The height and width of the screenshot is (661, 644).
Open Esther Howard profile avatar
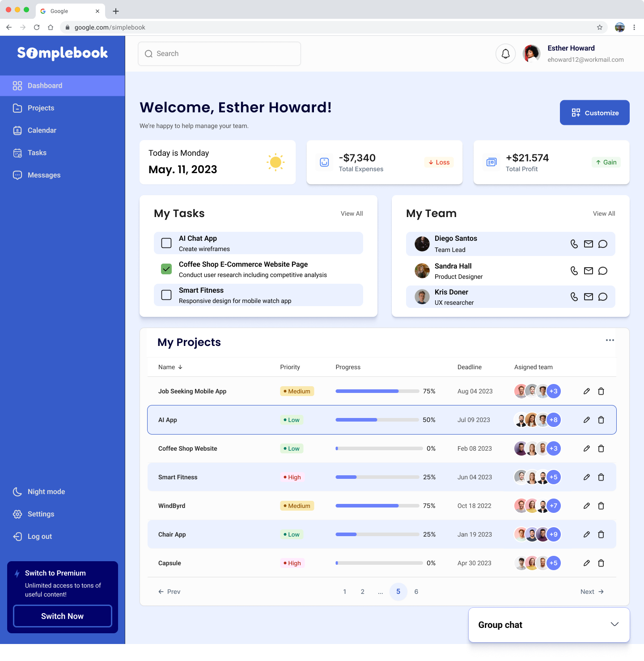(x=532, y=54)
